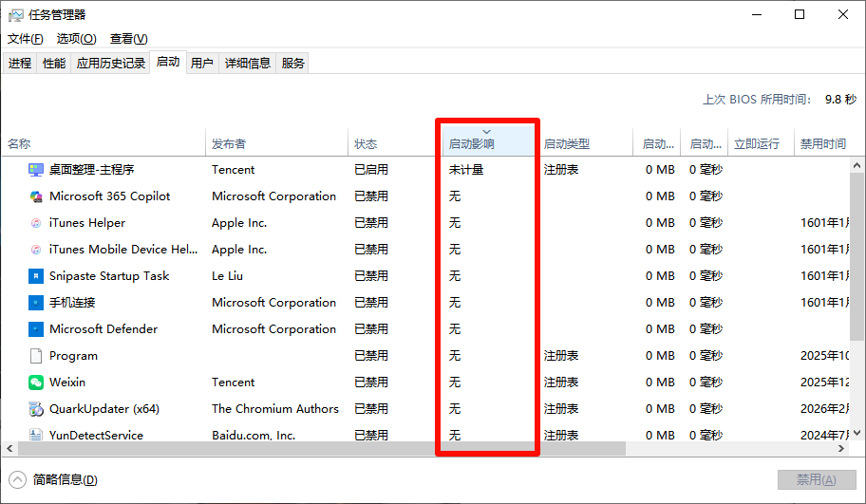Switch to the 性能 tab
Image resolution: width=866 pixels, height=504 pixels.
54,64
